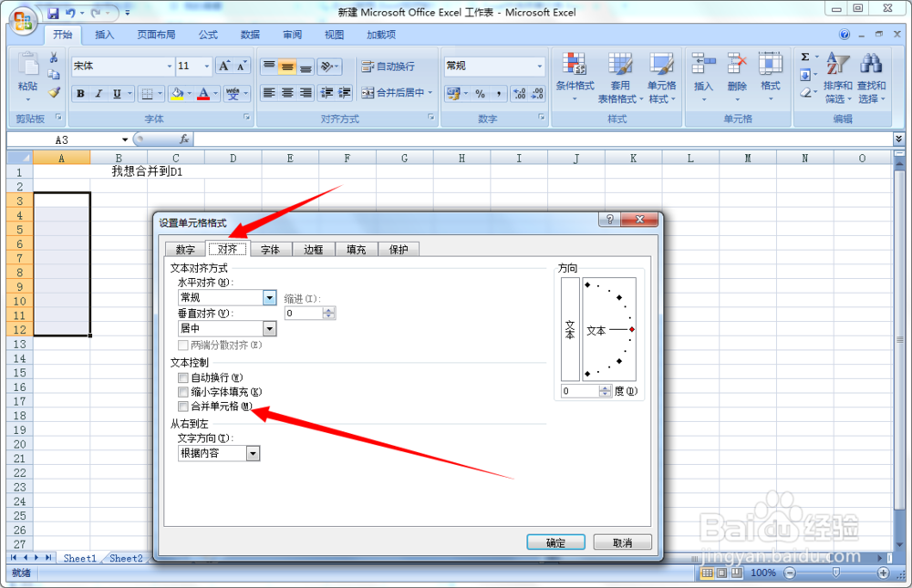Decrease font size with small A
The width and height of the screenshot is (912, 588).
[242, 66]
